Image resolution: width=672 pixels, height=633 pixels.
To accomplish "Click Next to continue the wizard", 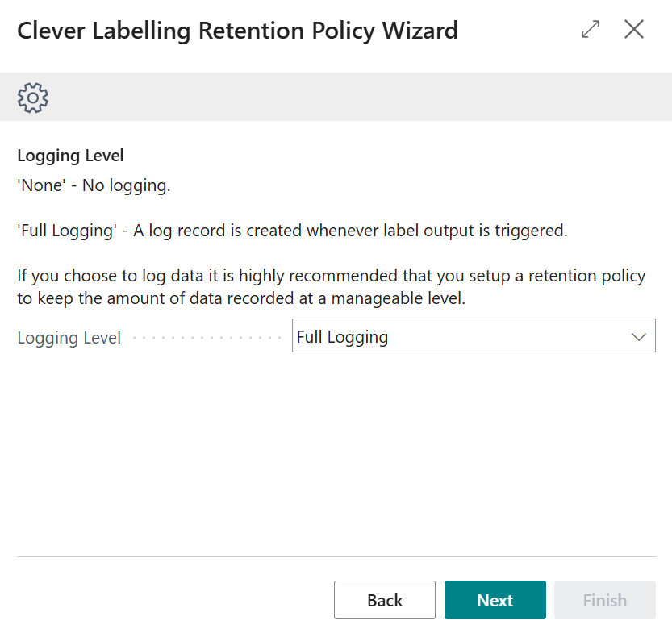I will tap(495, 600).
